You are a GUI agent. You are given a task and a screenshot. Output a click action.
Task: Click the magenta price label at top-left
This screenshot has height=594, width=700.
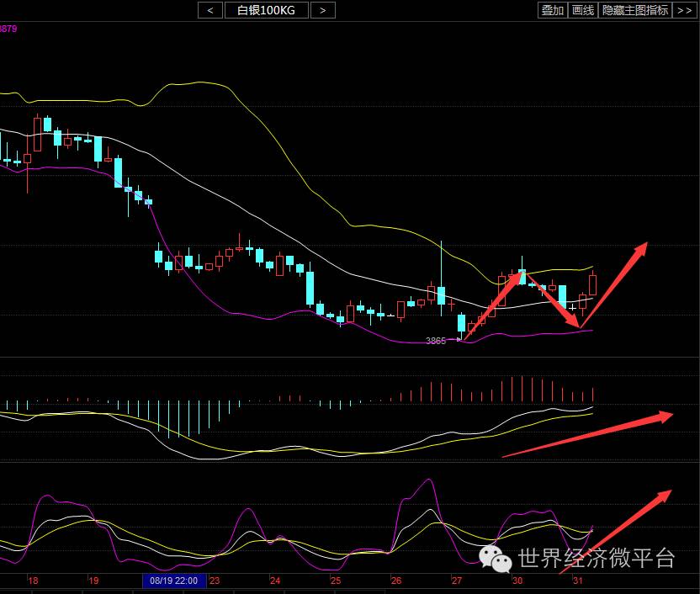click(x=8, y=29)
